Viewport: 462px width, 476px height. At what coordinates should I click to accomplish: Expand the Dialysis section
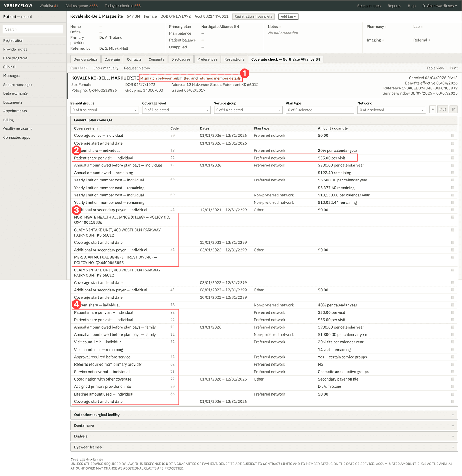point(264,436)
